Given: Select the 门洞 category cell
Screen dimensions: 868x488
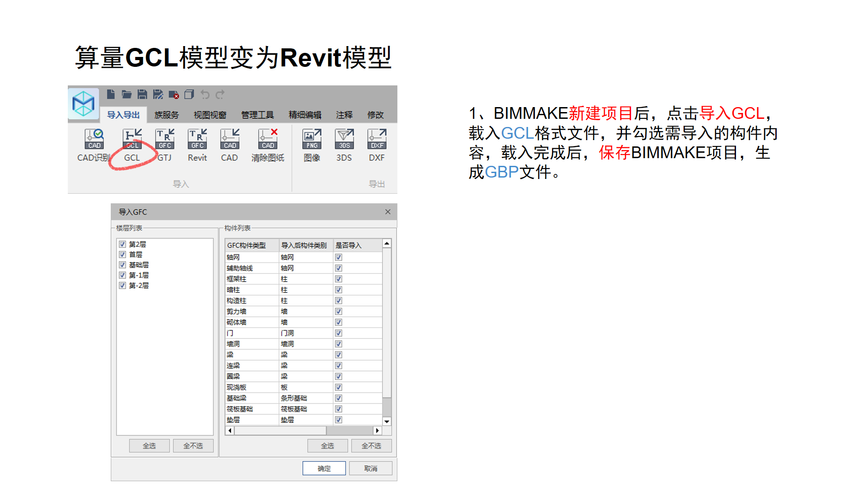Looking at the screenshot, I should pyautogui.click(x=306, y=333).
